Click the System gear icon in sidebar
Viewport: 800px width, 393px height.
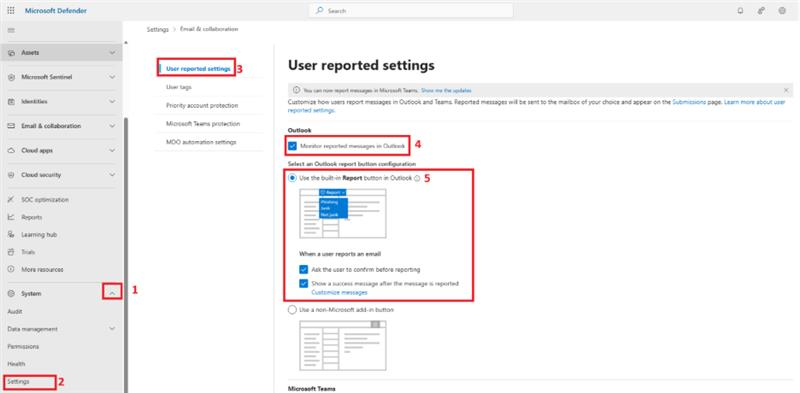(x=11, y=294)
